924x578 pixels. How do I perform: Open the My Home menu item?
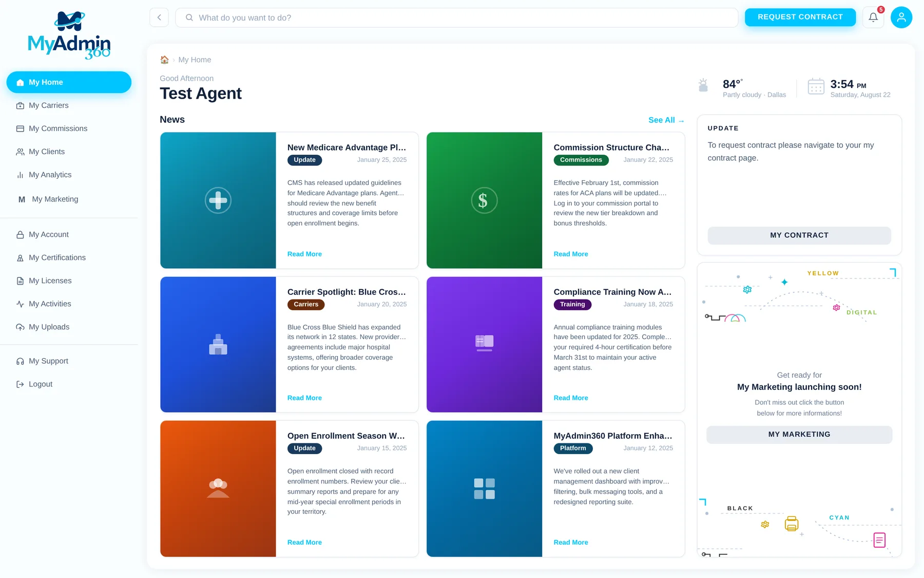pyautogui.click(x=69, y=82)
